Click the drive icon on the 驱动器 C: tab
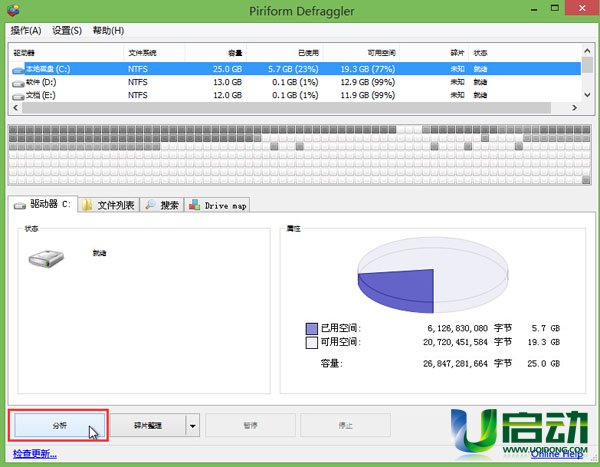This screenshot has height=467, width=600. pos(20,206)
